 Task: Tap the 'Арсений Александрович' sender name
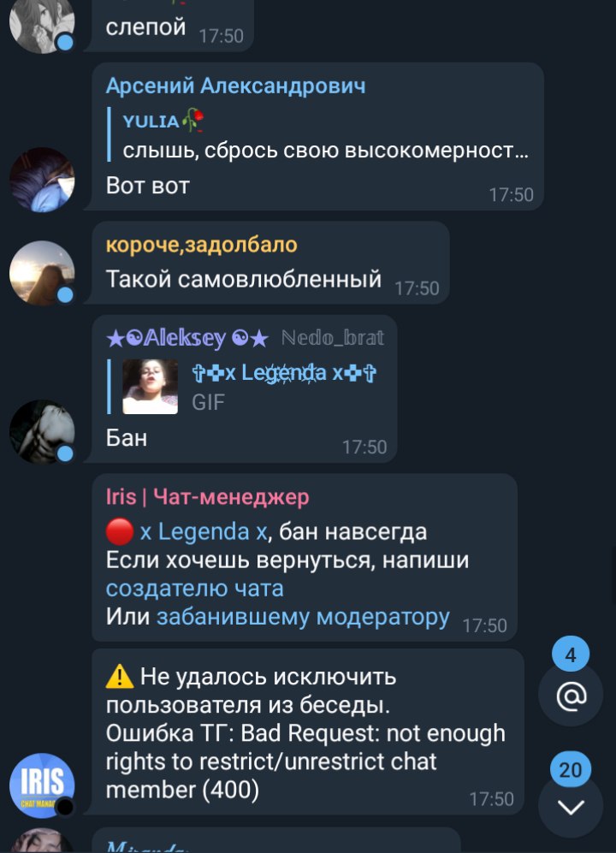click(235, 86)
